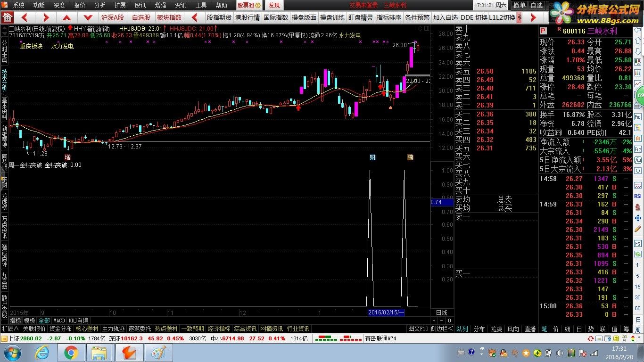This screenshot has width=644, height=362.
Task: Click the Windows Start button
Action: (x=12, y=353)
